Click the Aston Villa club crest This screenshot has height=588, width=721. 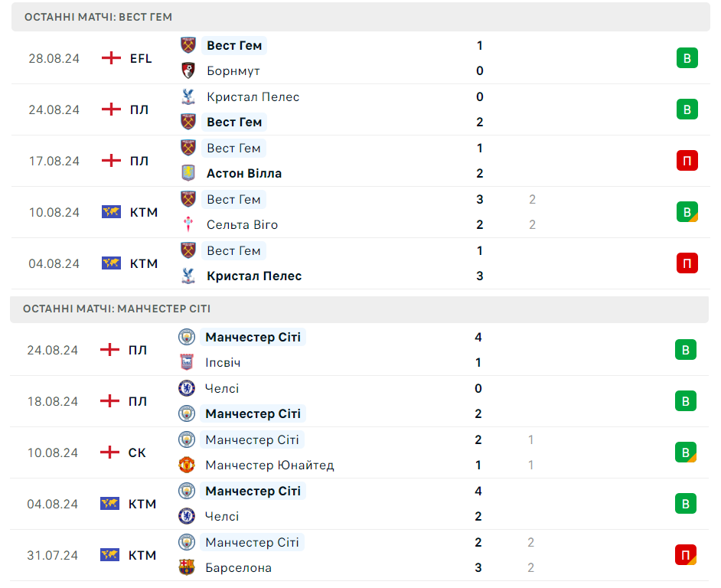click(x=188, y=173)
